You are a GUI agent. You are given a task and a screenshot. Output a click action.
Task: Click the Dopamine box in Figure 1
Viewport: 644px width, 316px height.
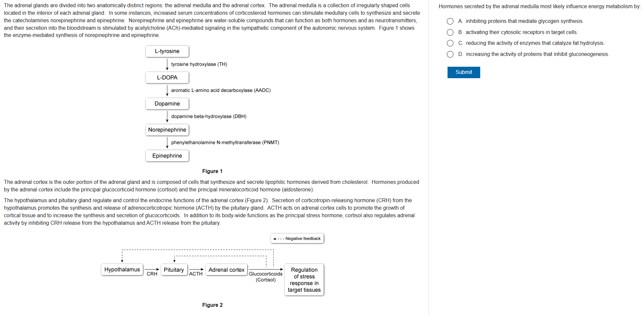point(167,104)
